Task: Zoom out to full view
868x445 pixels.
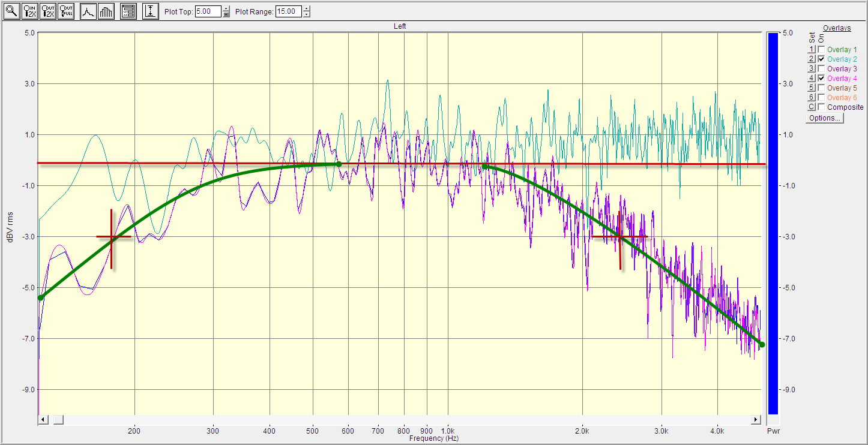Action: click(65, 11)
